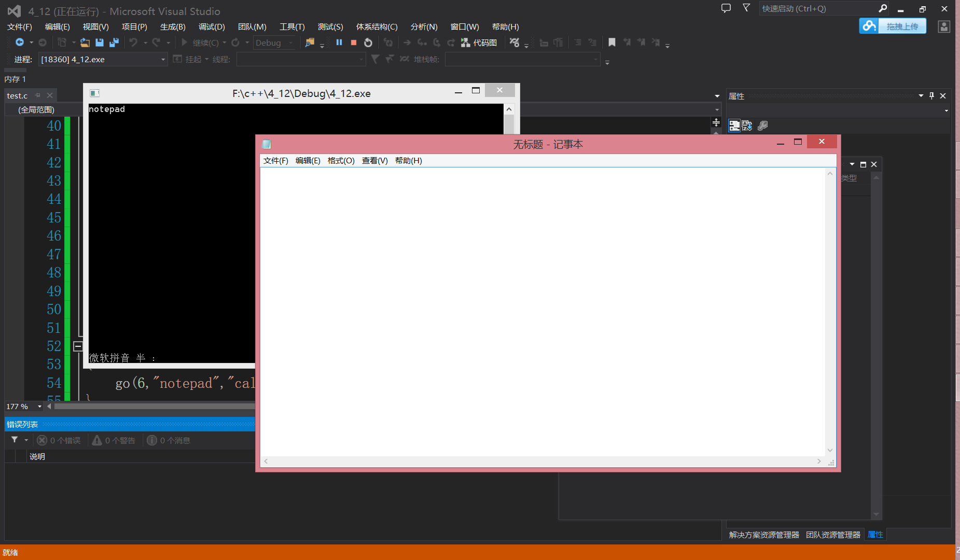Toggle the Bookmark icon in toolbar

pos(612,43)
